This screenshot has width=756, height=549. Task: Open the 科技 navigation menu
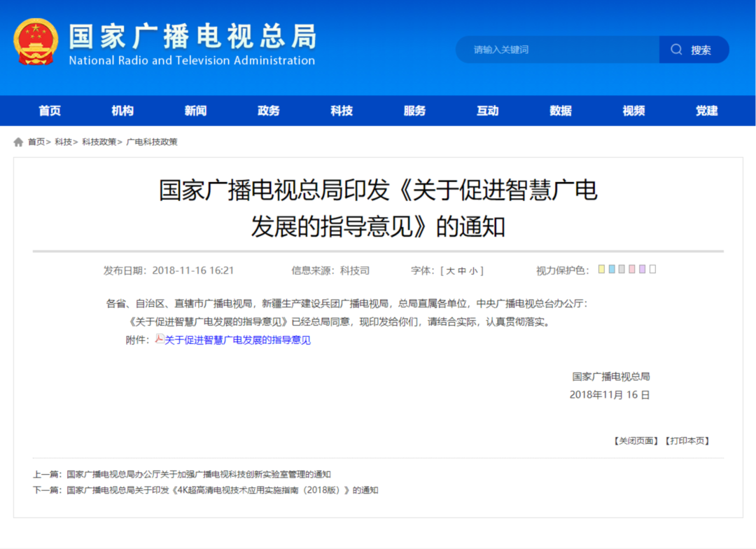click(342, 111)
